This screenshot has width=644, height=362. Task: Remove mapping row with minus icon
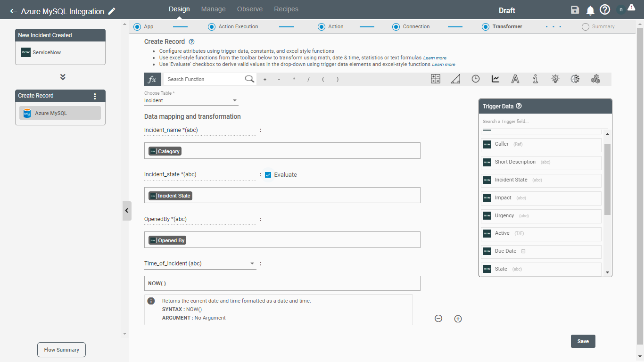[438, 319]
